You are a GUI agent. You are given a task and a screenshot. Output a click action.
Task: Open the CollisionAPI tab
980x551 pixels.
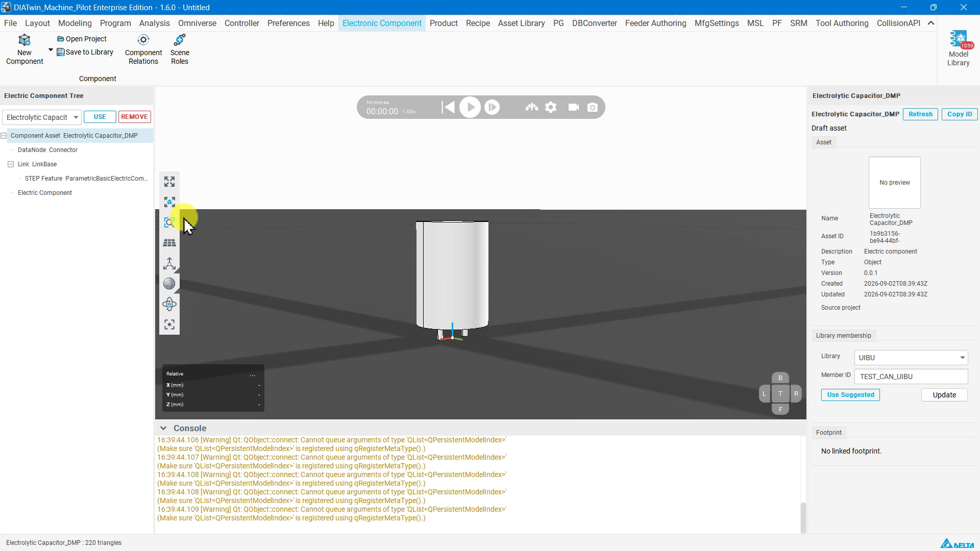(x=898, y=23)
